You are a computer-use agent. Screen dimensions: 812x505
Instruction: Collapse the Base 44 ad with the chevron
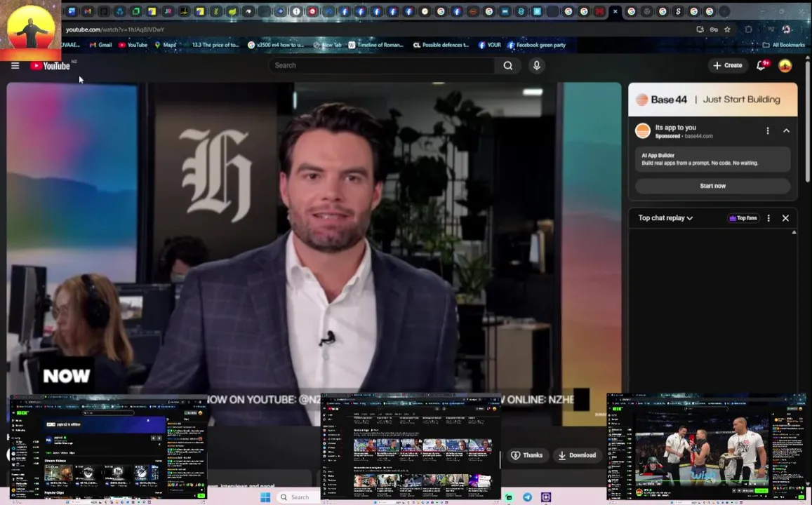pyautogui.click(x=786, y=131)
